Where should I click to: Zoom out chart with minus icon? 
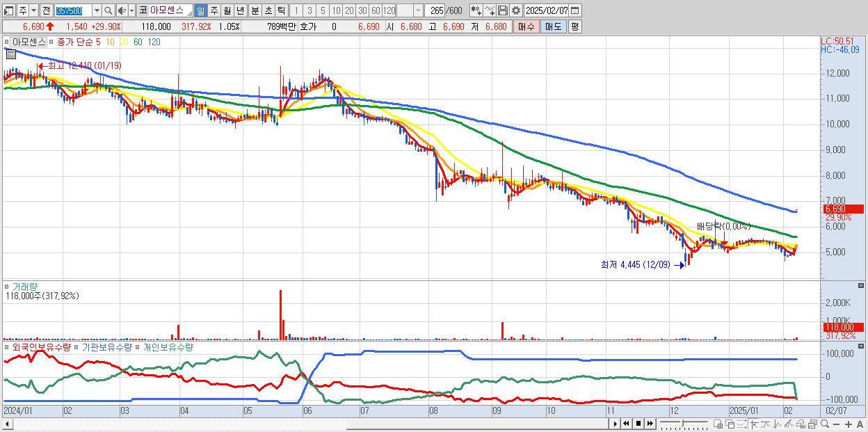(x=836, y=424)
